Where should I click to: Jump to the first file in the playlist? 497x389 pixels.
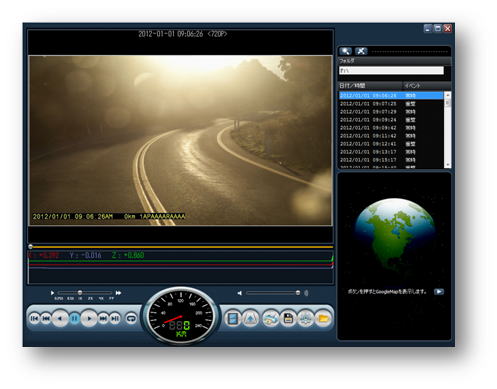click(34, 319)
